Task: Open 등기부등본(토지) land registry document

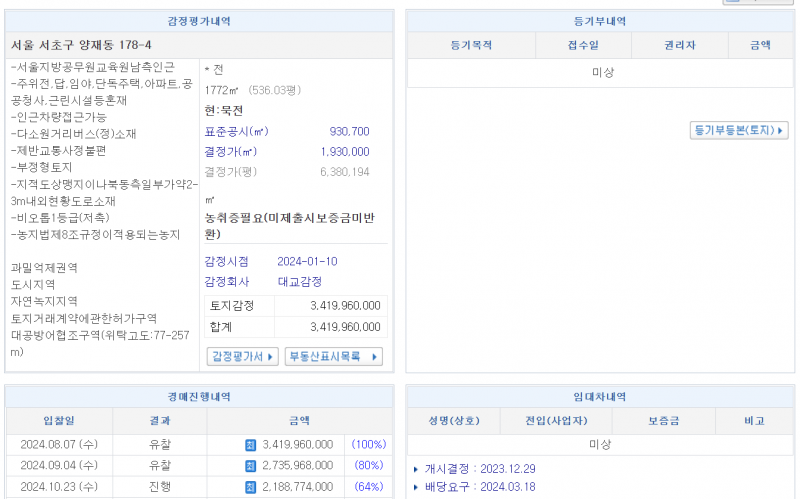Action: pyautogui.click(x=738, y=131)
